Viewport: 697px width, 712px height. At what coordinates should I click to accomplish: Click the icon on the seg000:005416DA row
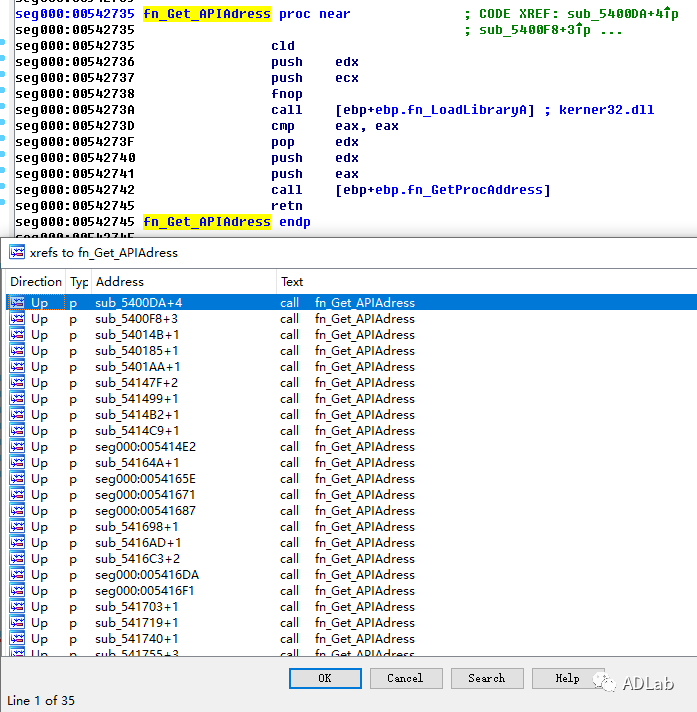click(x=17, y=575)
